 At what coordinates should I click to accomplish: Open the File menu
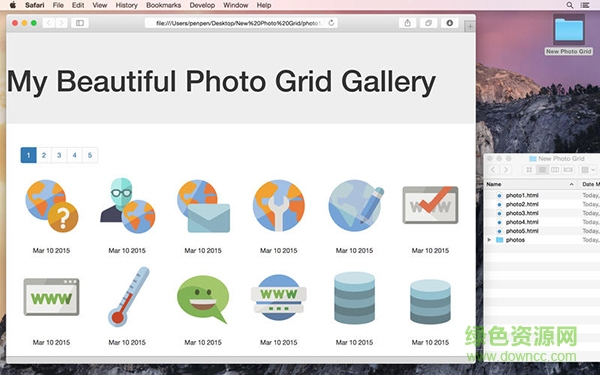58,5
